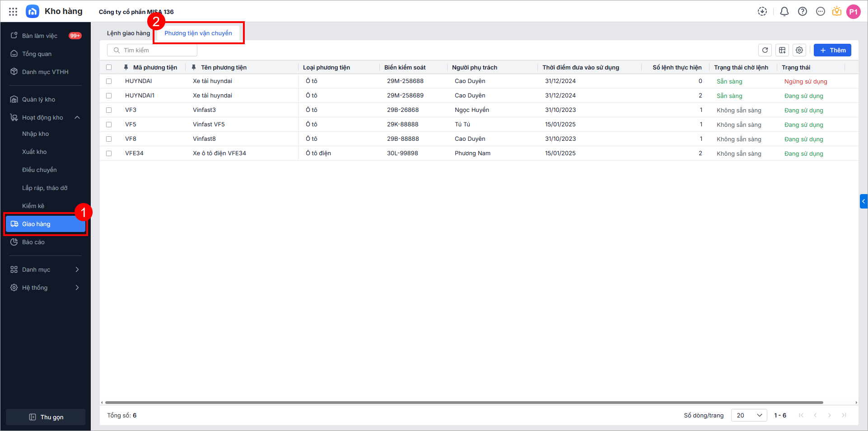
Task: Open the P1 user avatar menu
Action: tap(853, 12)
